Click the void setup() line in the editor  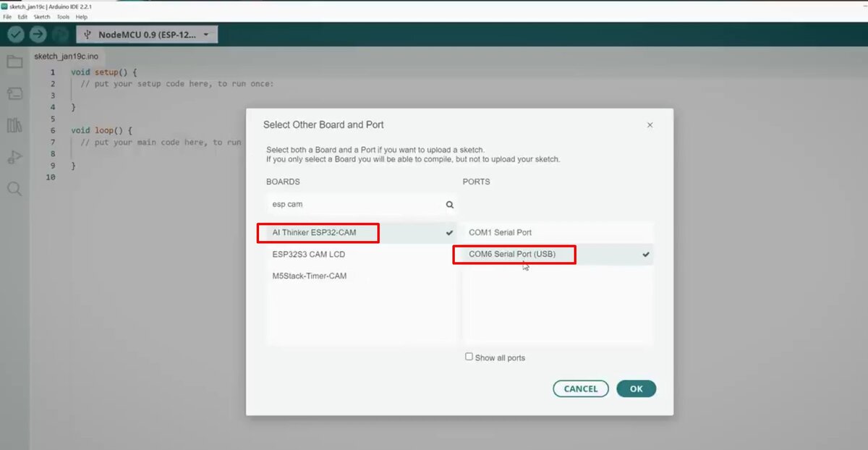(103, 72)
